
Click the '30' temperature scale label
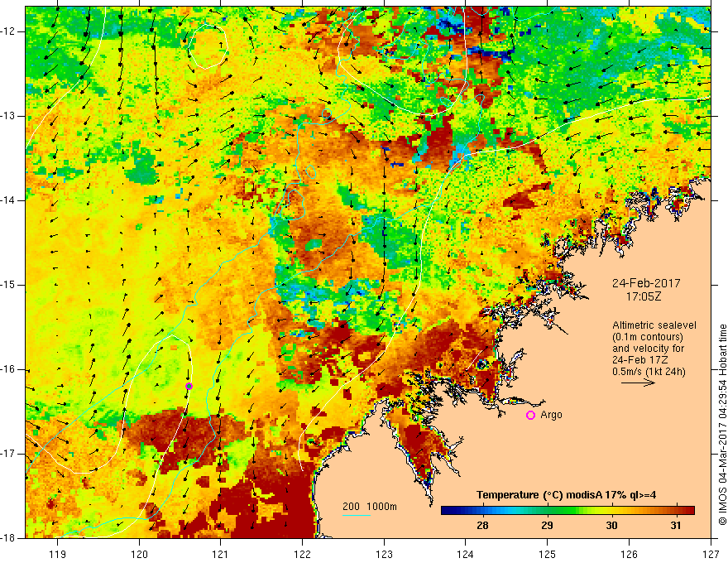[x=611, y=526]
